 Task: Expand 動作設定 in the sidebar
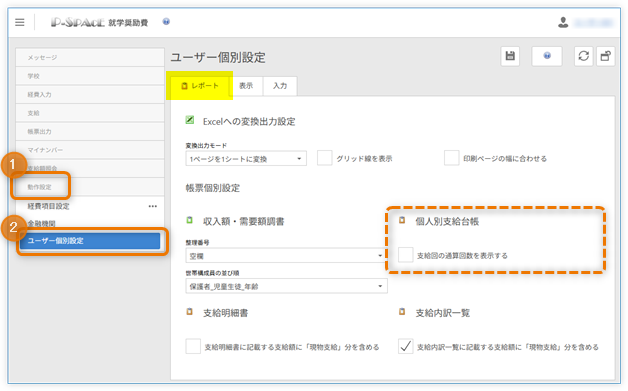(90, 187)
